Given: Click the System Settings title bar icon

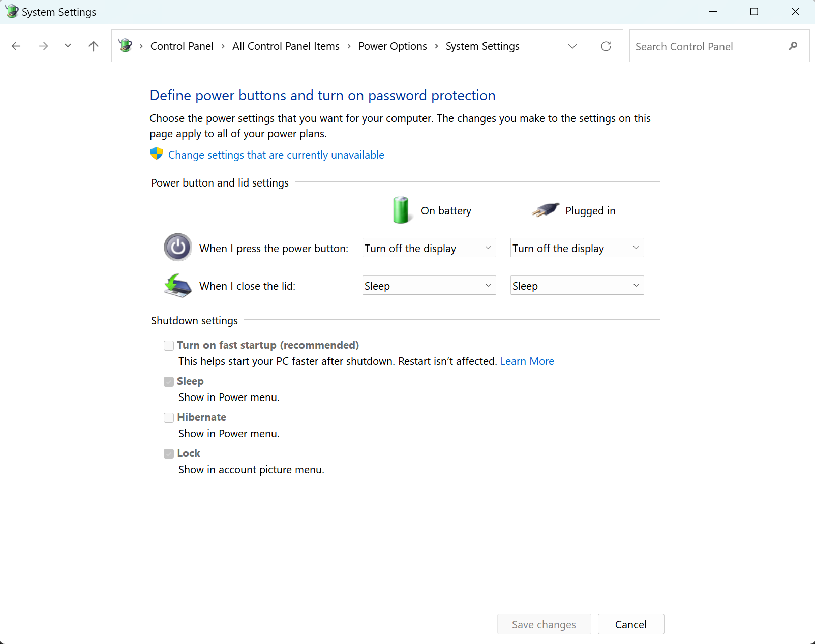Looking at the screenshot, I should tap(12, 12).
